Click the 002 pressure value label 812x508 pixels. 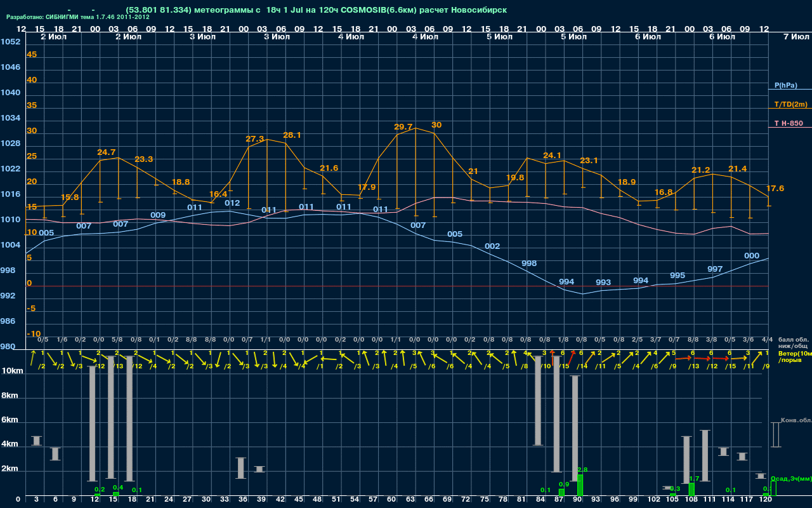tap(492, 246)
